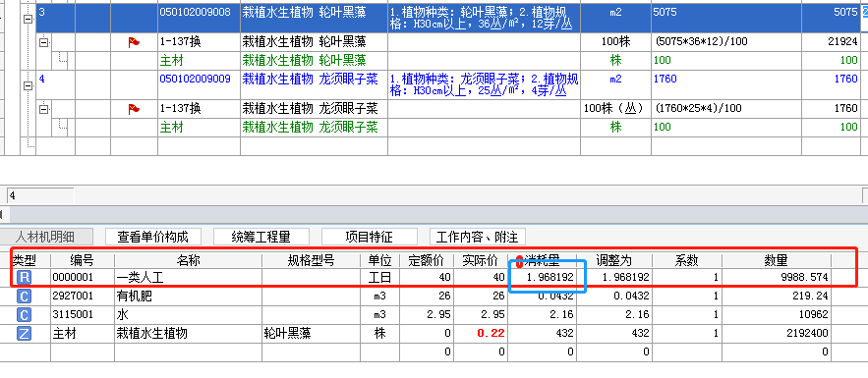Collapse item 3 (050102009008) tree node
The width and height of the screenshot is (868, 378).
pos(28,19)
